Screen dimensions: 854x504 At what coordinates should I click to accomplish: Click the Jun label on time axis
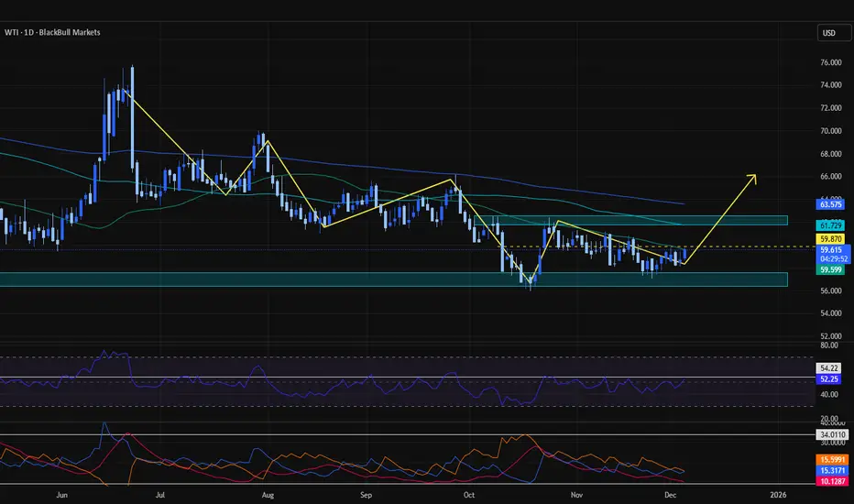[61, 495]
